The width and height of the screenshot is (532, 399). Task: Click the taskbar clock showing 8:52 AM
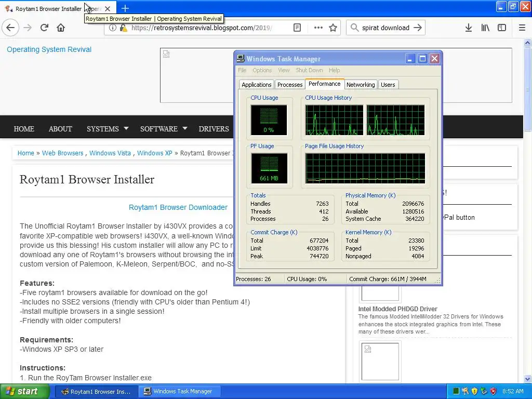[513, 391]
